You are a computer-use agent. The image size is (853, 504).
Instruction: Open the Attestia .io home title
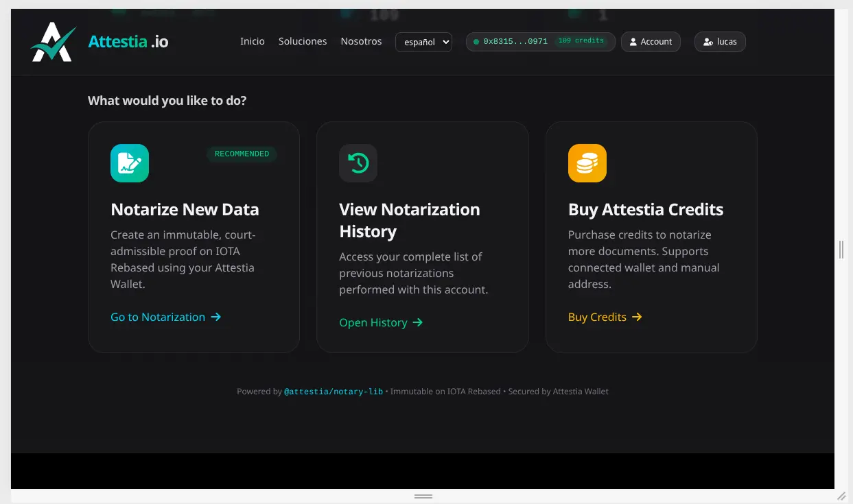point(128,42)
